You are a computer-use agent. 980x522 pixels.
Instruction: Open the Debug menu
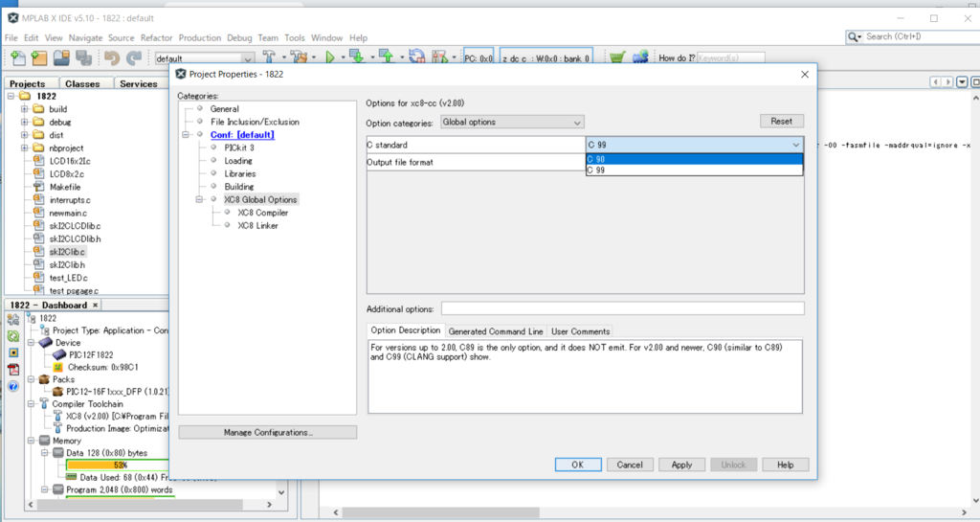point(239,38)
